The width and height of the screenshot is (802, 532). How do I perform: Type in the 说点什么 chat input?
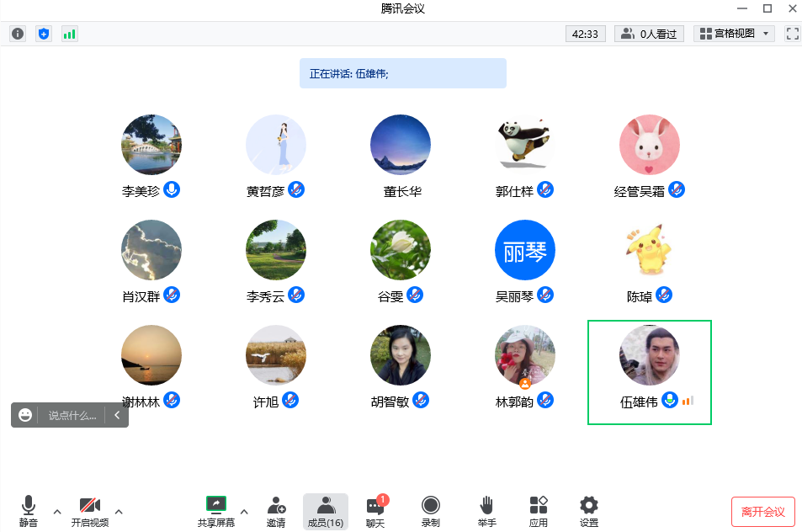coord(72,415)
